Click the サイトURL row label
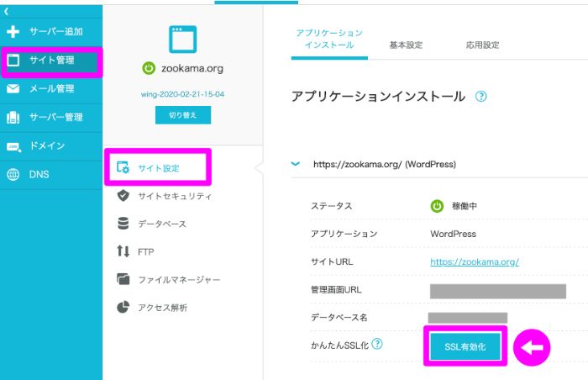The width and height of the screenshot is (588, 380). click(332, 261)
